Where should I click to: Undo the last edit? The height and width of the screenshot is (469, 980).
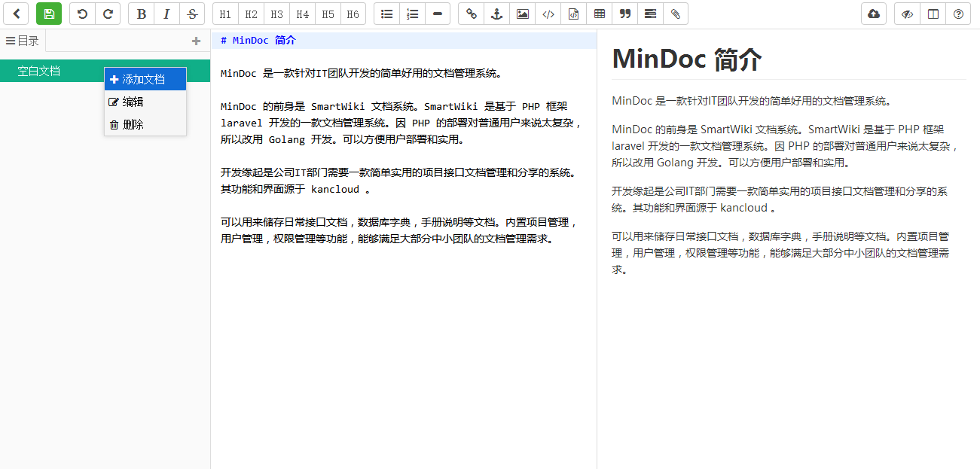[82, 14]
